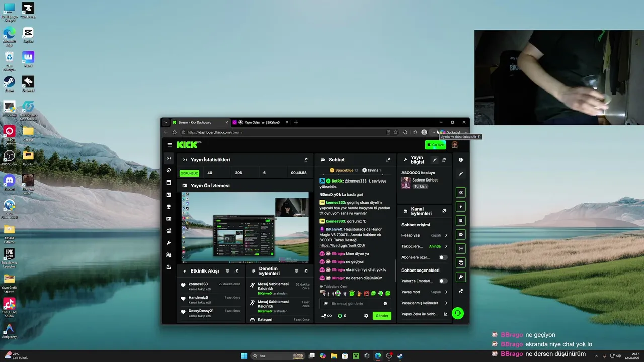Open the livad.gg link in chat
Image resolution: width=644 pixels, height=362 pixels.
[x=342, y=246]
